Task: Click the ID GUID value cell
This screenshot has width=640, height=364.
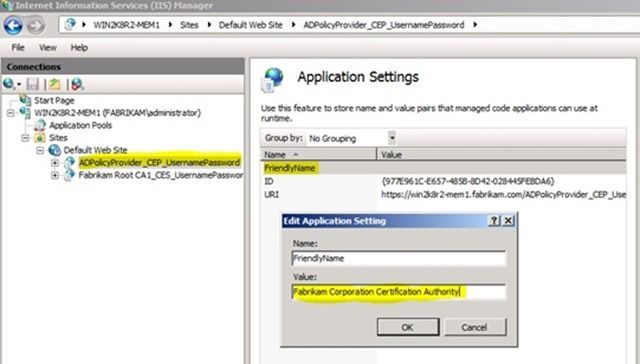Action: [x=468, y=181]
